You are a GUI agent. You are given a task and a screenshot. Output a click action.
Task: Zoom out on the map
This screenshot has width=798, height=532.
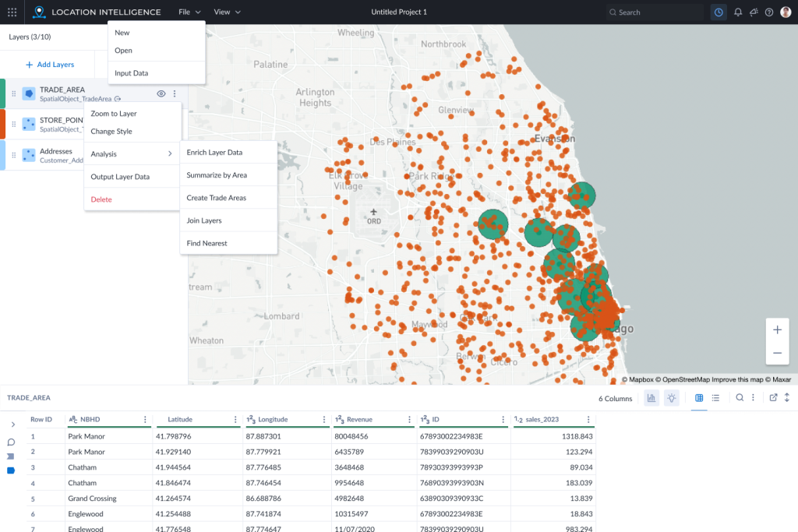(x=777, y=353)
